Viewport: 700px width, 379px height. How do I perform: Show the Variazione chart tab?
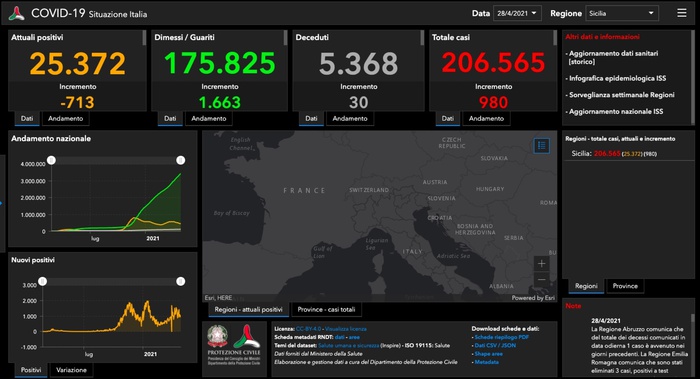pos(71,370)
